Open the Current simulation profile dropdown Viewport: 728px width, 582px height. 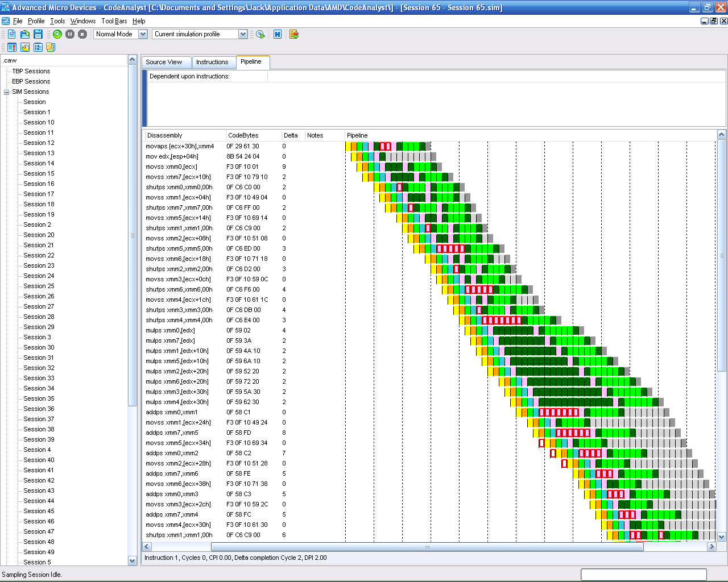point(243,34)
